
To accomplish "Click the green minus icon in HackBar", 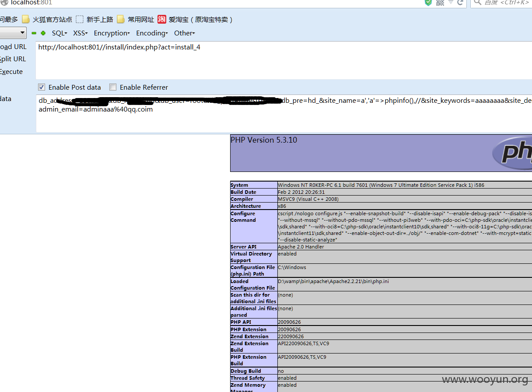I will pyautogui.click(x=34, y=33).
